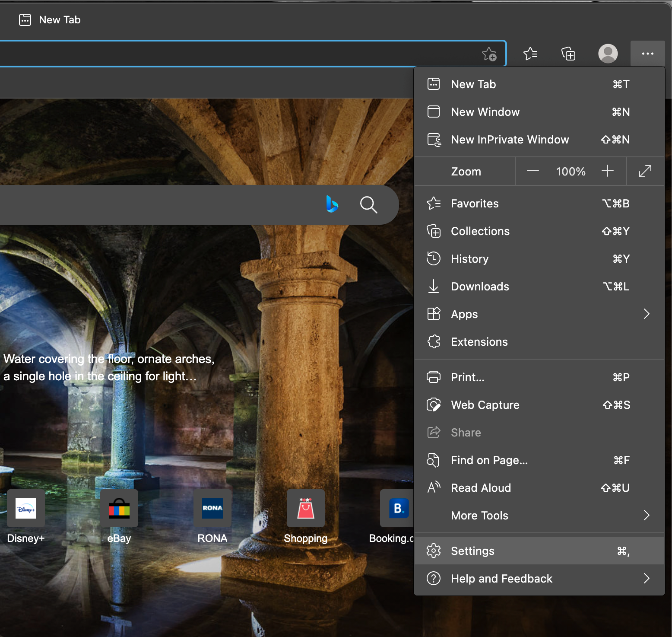Open Settings from the menu
This screenshot has height=637, width=672.
[x=472, y=551]
